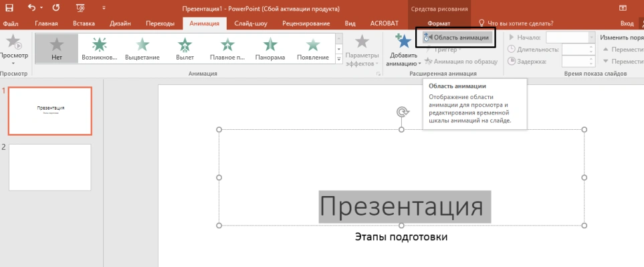644x267 pixels.
Task: Undo the last action
Action: click(x=31, y=7)
